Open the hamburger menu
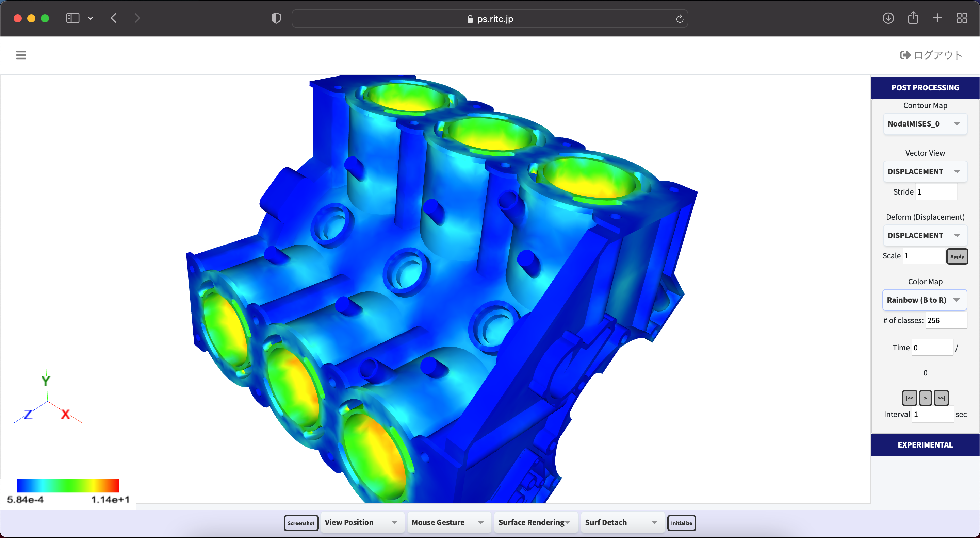The width and height of the screenshot is (980, 538). coord(21,55)
